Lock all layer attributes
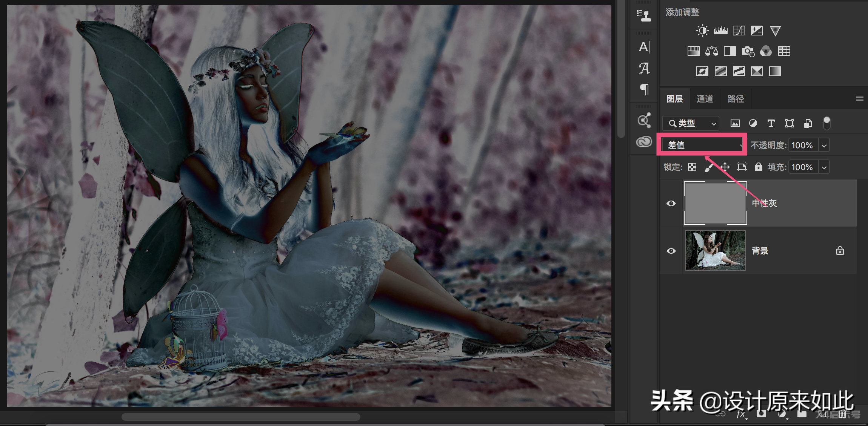Viewport: 868px width, 426px height. click(759, 167)
